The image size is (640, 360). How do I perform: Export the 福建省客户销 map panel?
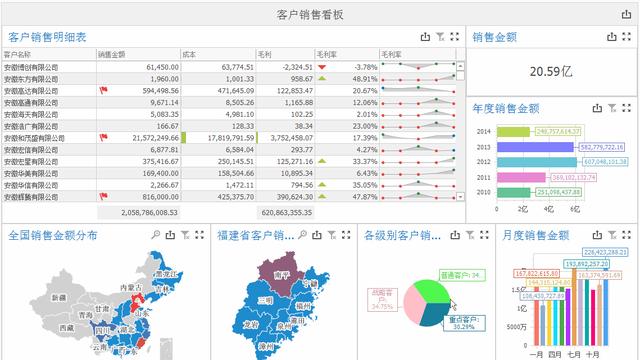click(x=317, y=235)
